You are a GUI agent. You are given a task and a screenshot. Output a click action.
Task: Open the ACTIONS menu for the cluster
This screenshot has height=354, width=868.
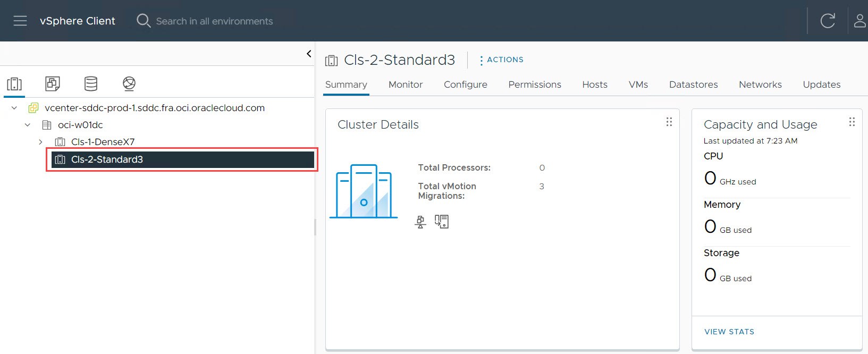point(501,60)
